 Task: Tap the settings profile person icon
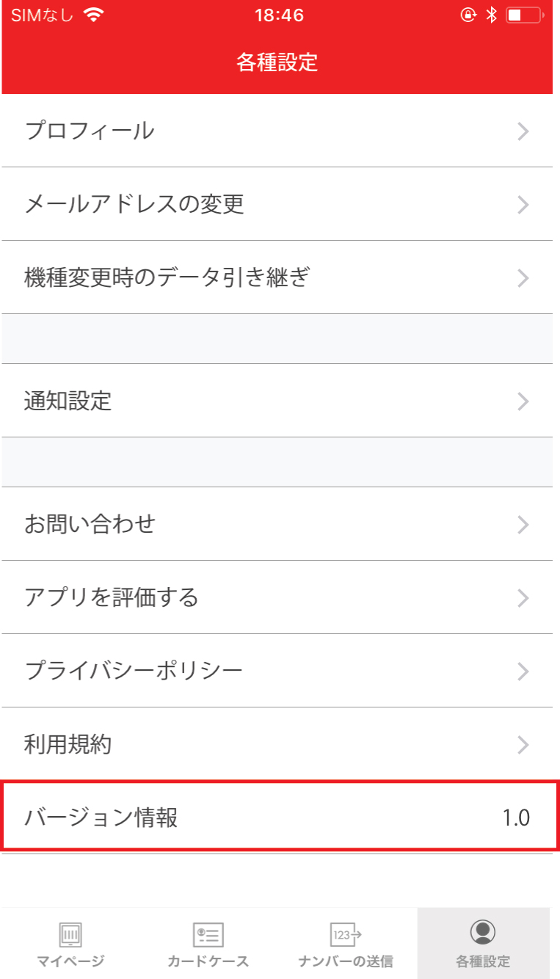tap(482, 931)
